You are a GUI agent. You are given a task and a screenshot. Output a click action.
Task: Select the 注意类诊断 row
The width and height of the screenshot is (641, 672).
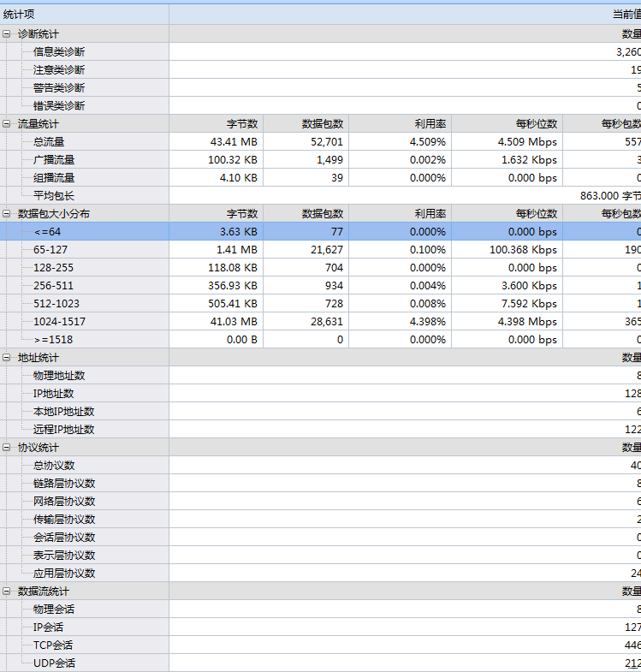click(320, 70)
